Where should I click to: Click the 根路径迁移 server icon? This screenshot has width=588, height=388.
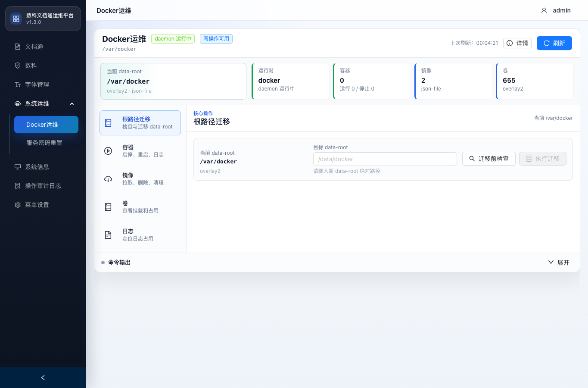click(x=108, y=123)
